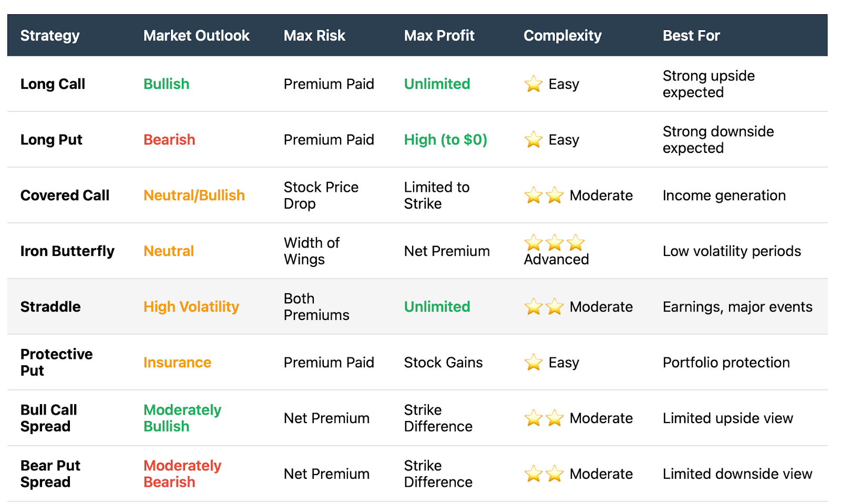Click the Best For column header

(x=691, y=36)
